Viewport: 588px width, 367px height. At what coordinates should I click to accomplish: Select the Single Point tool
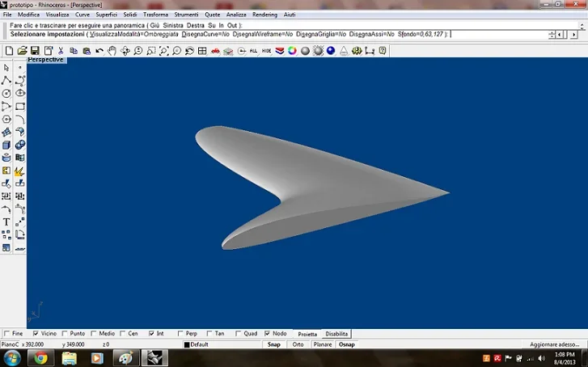click(x=20, y=68)
